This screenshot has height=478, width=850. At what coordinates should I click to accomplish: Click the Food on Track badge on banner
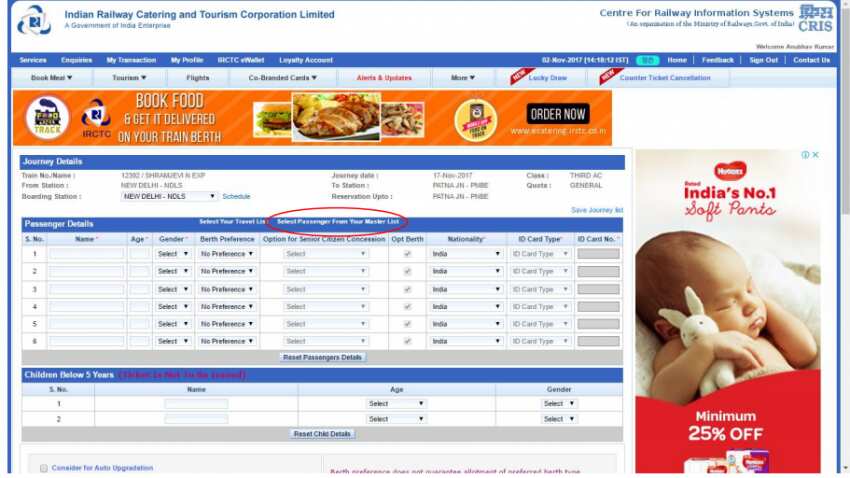(x=475, y=120)
